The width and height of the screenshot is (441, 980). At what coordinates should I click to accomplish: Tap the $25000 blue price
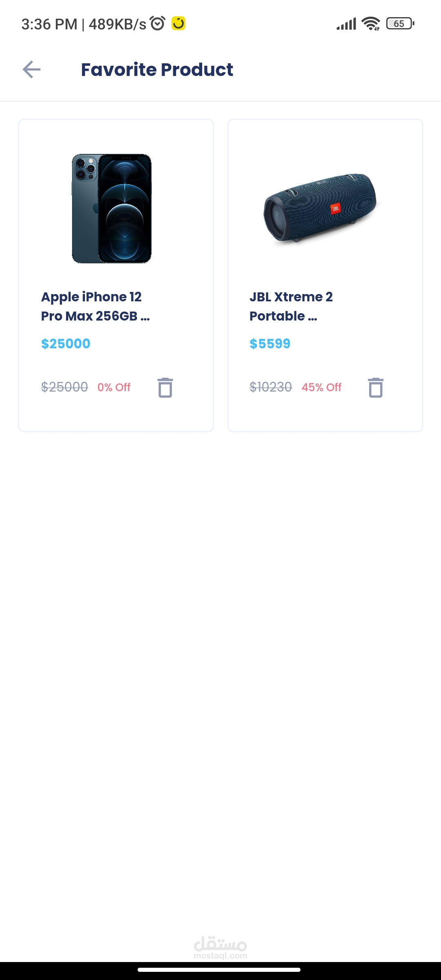pos(66,344)
